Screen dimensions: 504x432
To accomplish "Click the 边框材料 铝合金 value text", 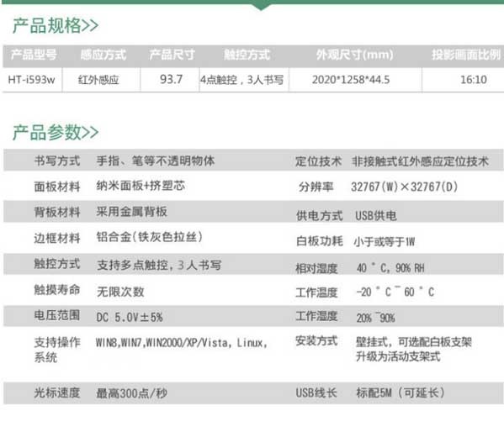I will coord(150,237).
